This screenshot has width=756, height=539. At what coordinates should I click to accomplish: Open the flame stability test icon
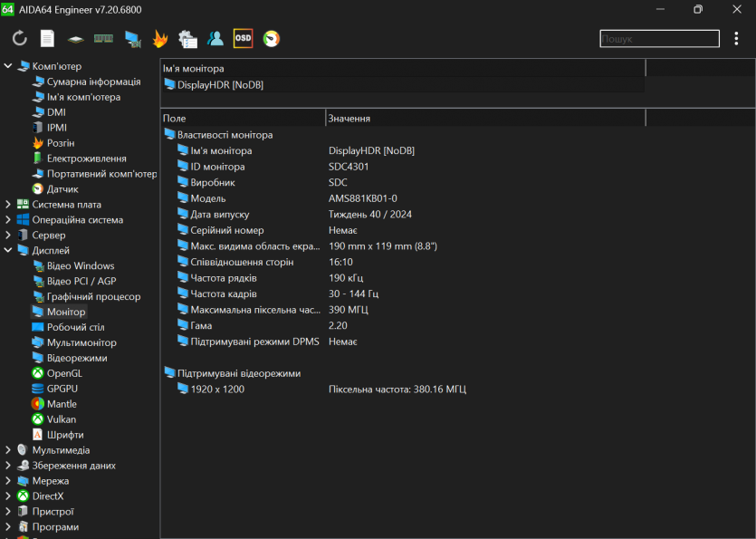[160, 39]
